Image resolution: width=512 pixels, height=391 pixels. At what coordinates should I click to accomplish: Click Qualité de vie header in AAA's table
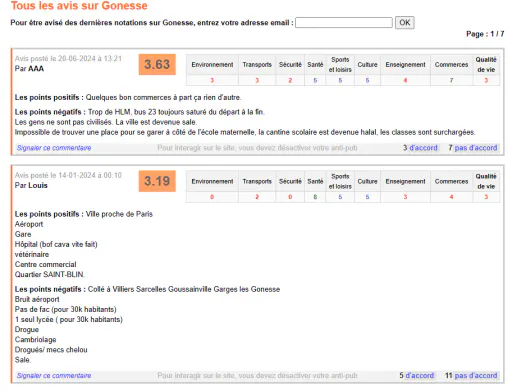(486, 65)
